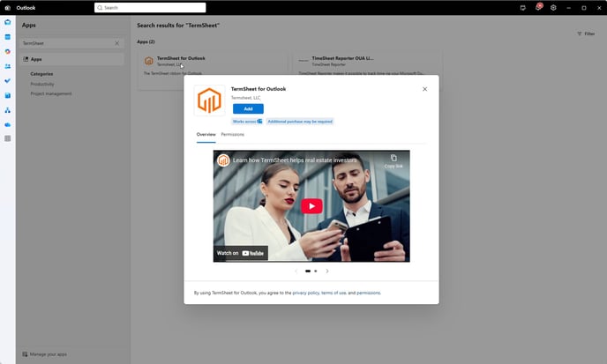The image size is (607, 364).
Task: Click the video title 'Learn how TermSheet helps'
Action: pos(295,160)
